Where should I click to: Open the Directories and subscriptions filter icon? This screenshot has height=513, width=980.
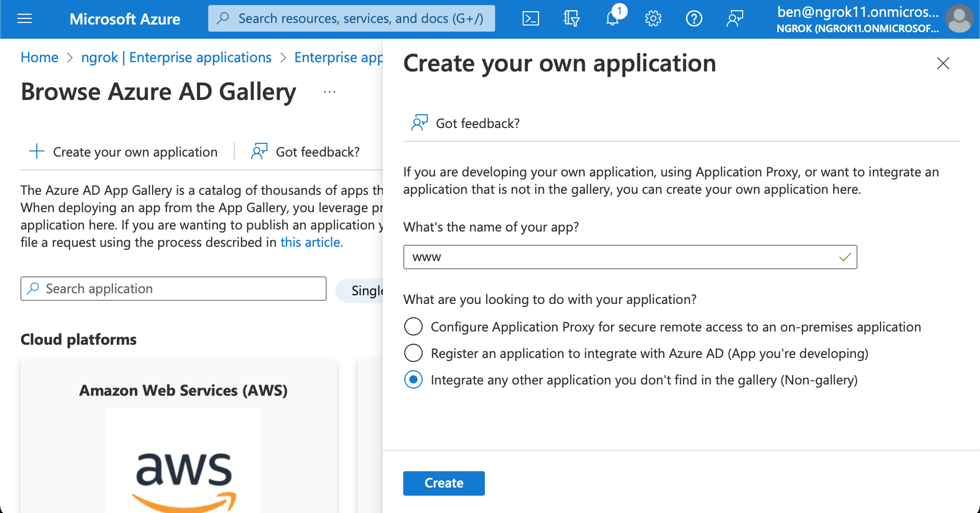tap(572, 19)
